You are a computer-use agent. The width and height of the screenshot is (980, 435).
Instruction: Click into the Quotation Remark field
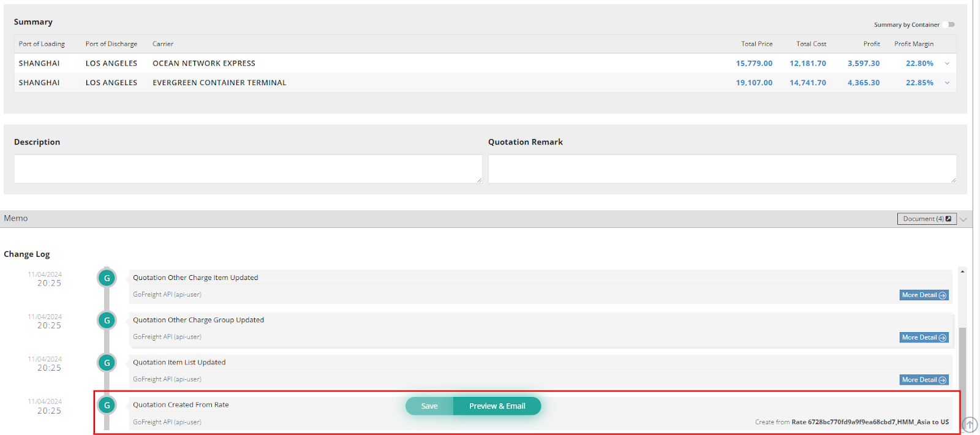(722, 168)
